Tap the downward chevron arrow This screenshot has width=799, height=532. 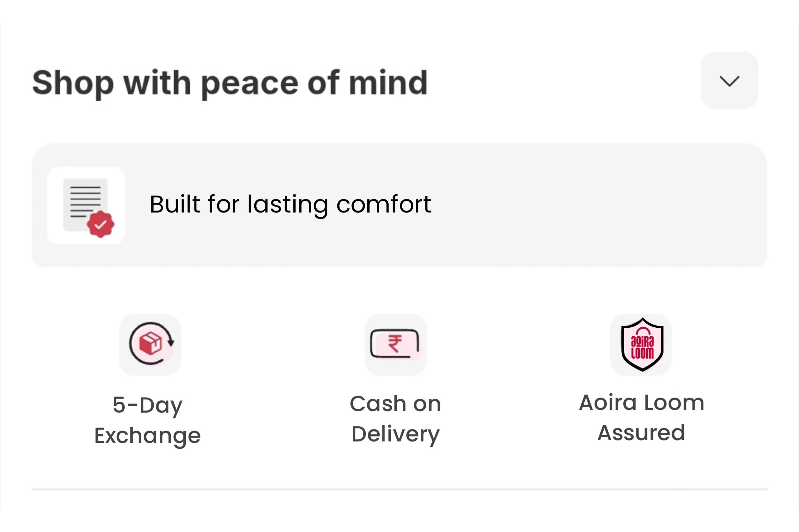pyautogui.click(x=729, y=81)
